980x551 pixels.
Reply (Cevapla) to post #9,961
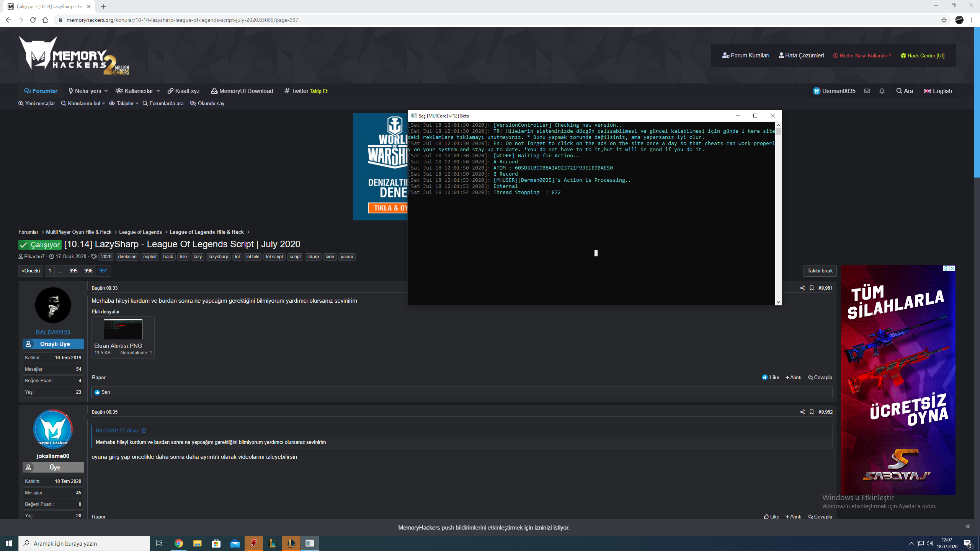820,377
